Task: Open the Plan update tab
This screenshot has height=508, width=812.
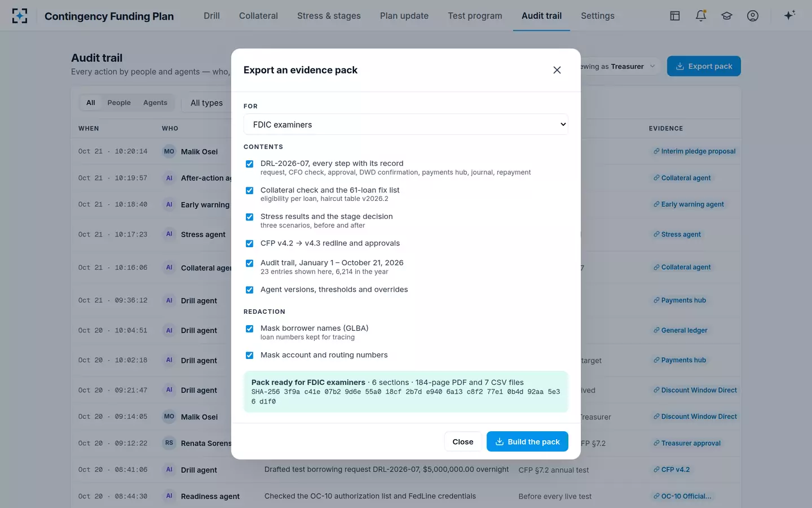Action: tap(404, 16)
